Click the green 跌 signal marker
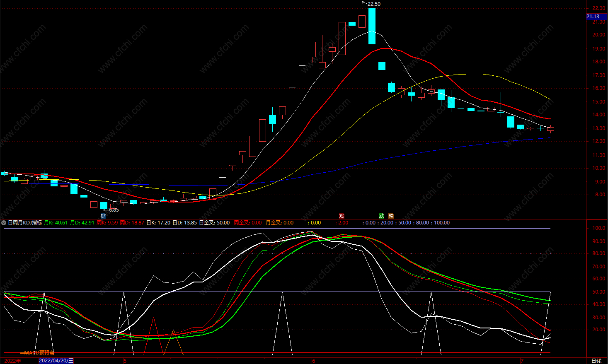The image size is (608, 364). (x=381, y=216)
